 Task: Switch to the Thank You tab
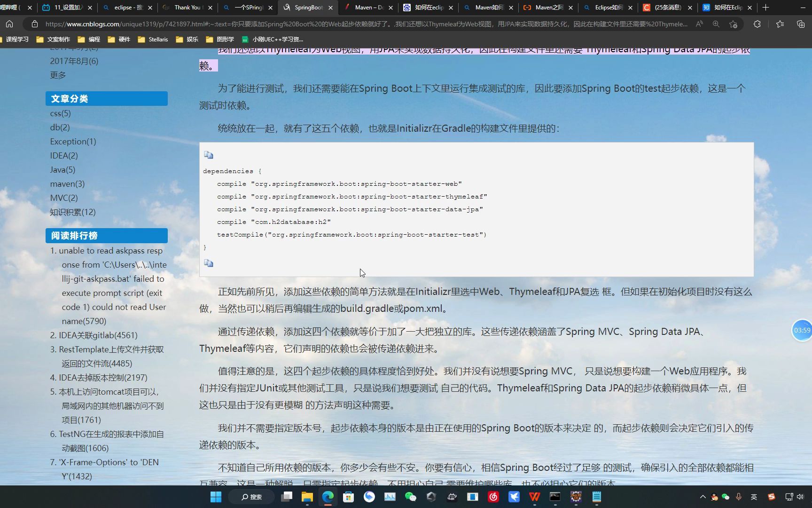coord(187,8)
